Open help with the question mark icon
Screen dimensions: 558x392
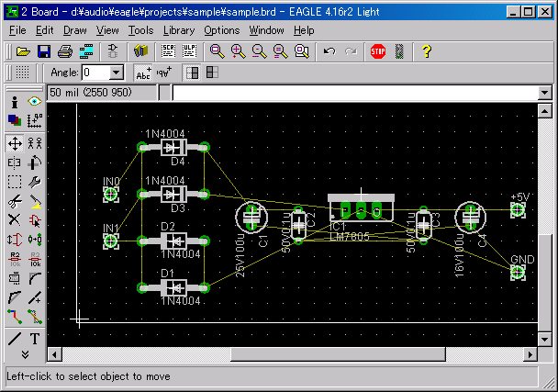coord(427,51)
